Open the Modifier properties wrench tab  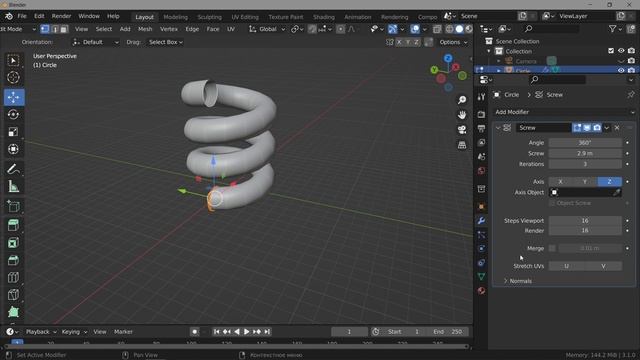[482, 221]
